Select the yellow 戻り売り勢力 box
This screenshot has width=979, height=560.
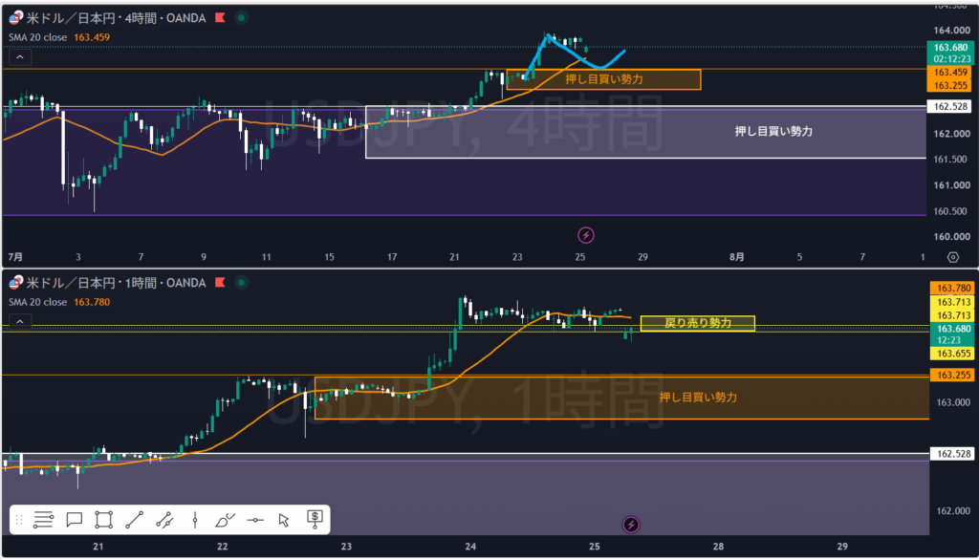[697, 323]
